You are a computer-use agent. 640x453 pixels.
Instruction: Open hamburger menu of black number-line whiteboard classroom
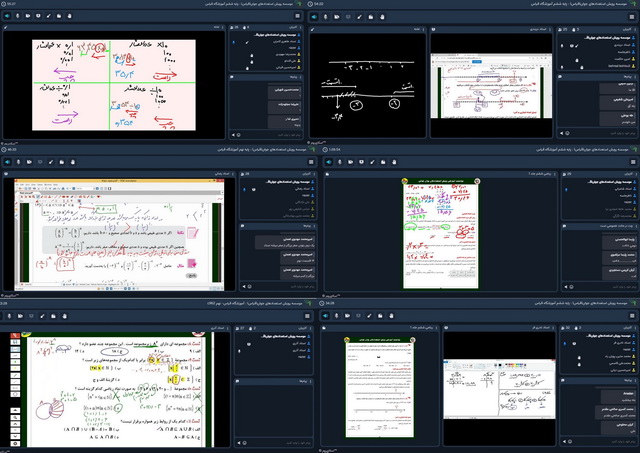631,18
